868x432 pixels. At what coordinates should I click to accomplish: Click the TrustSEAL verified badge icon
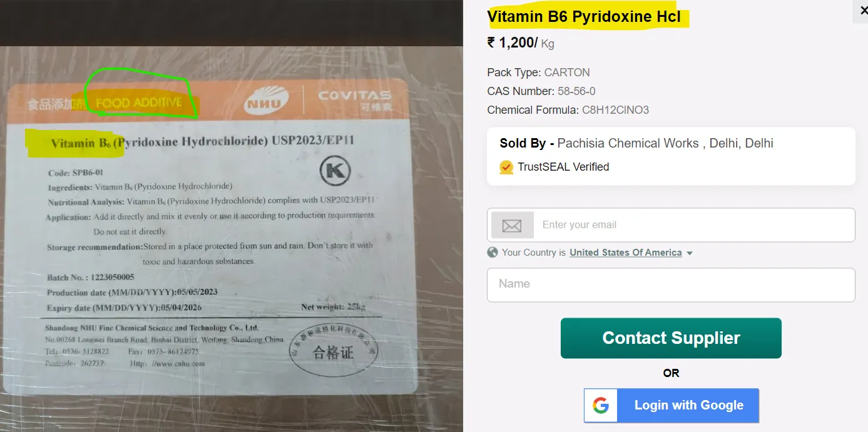506,167
